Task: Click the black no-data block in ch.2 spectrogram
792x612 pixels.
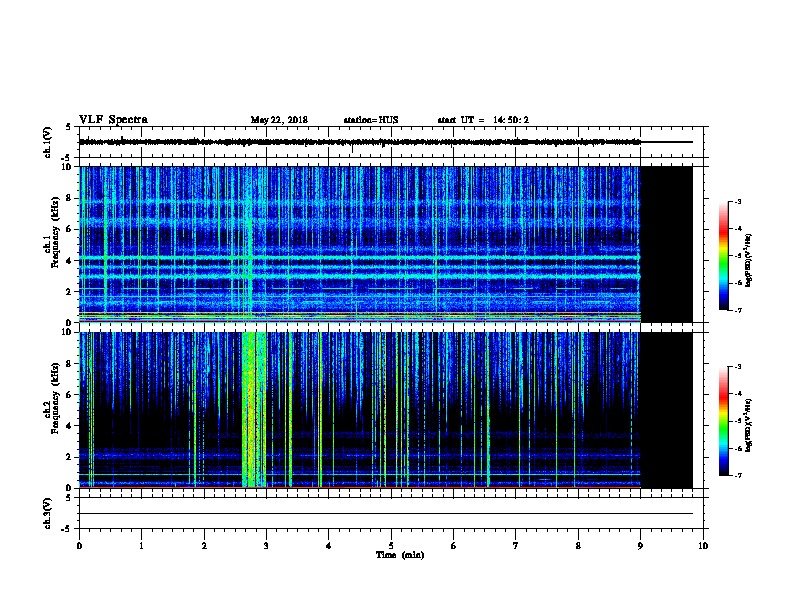Action: pyautogui.click(x=666, y=410)
